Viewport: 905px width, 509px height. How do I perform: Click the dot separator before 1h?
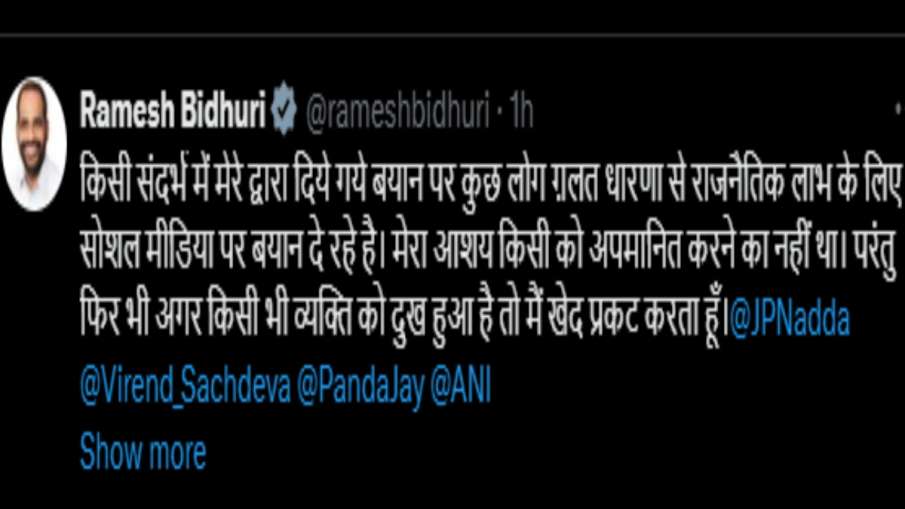(500, 111)
